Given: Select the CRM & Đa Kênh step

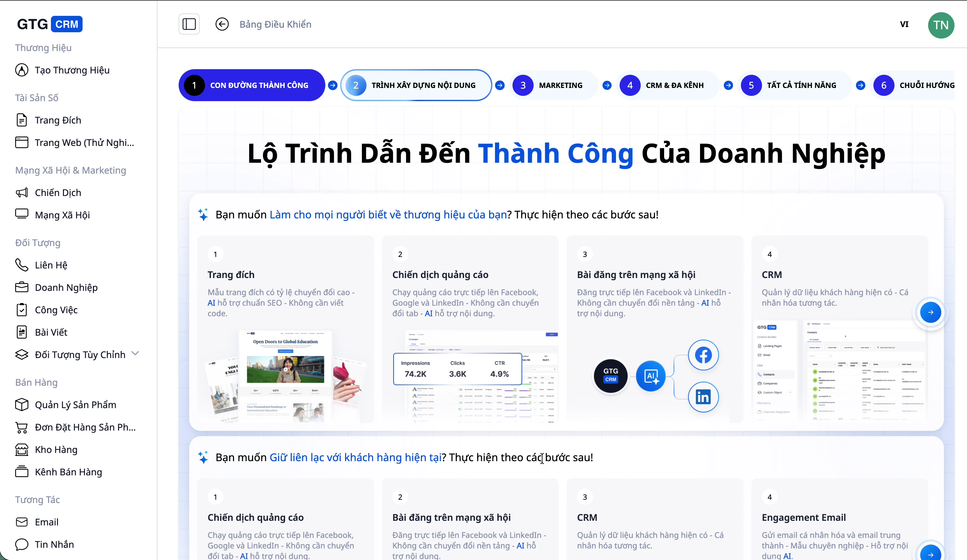Looking at the screenshot, I should 668,85.
